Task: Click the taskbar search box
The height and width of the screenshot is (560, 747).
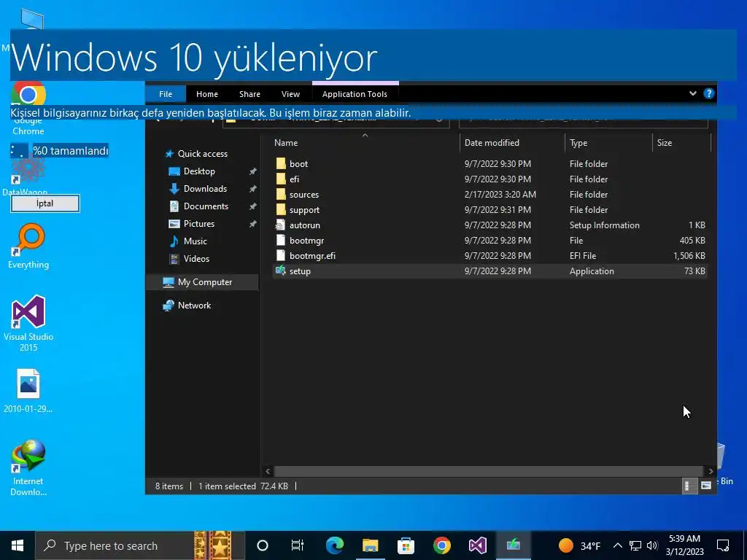Action: pyautogui.click(x=140, y=545)
